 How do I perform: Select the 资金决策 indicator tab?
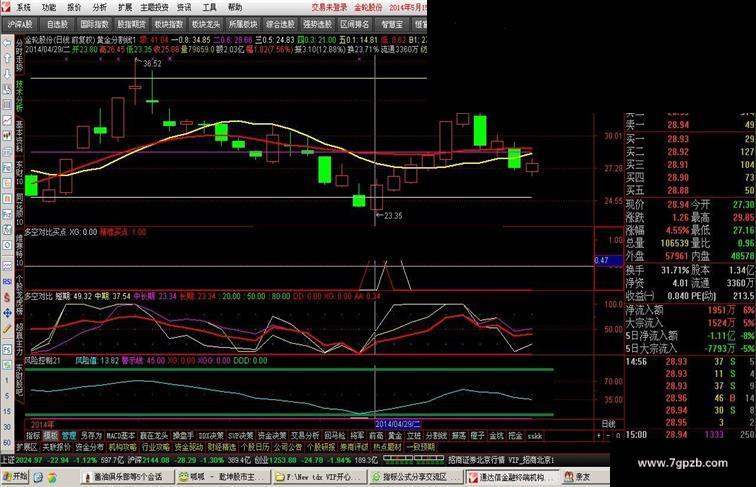click(272, 436)
